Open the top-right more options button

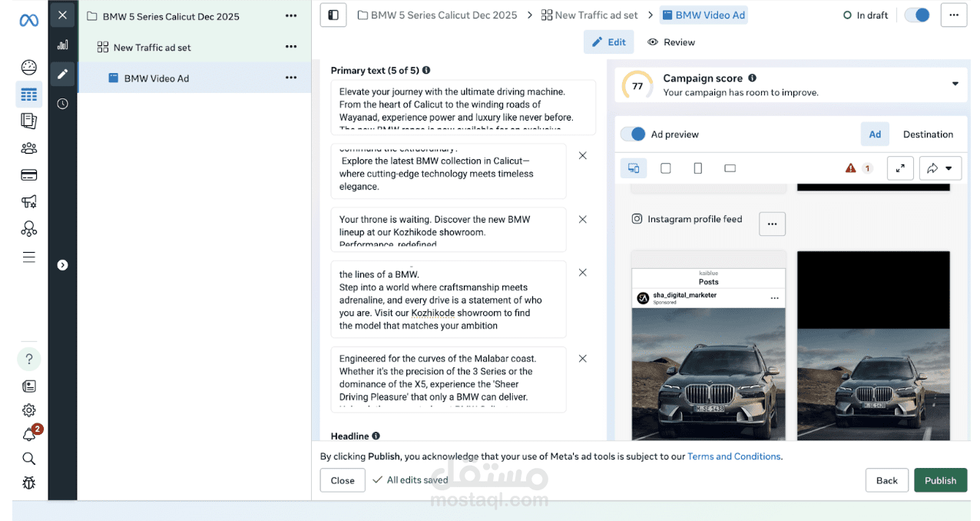954,15
